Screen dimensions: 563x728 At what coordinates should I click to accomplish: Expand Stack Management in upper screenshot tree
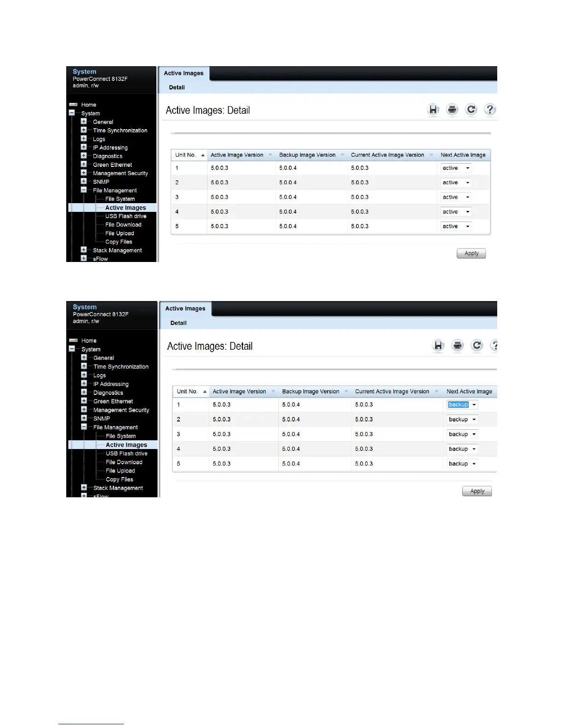tap(84, 250)
